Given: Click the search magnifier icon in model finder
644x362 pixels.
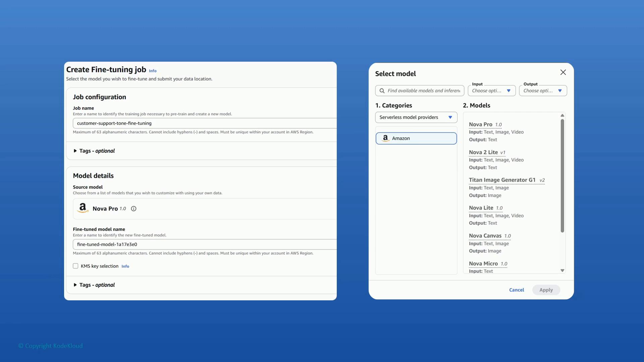Looking at the screenshot, I should pos(382,91).
